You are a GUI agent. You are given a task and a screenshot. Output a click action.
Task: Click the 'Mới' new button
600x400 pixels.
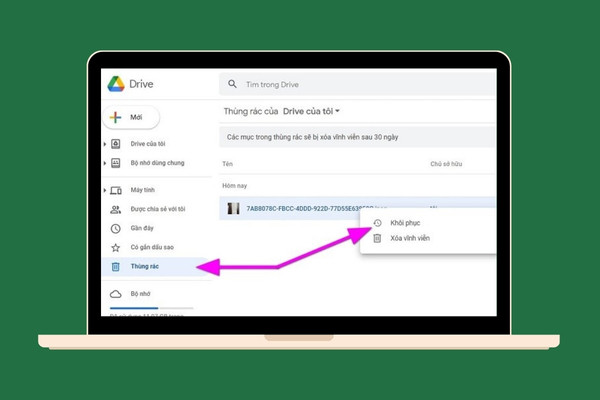coord(131,117)
